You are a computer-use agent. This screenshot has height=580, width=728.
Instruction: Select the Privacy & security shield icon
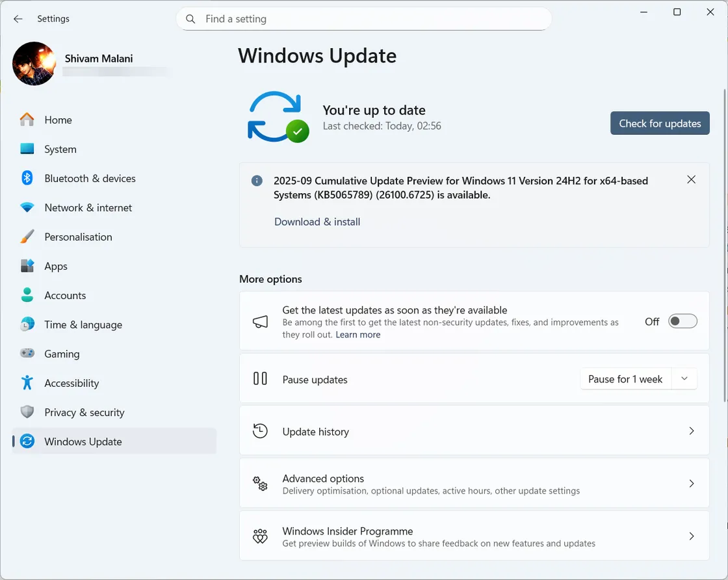click(27, 412)
